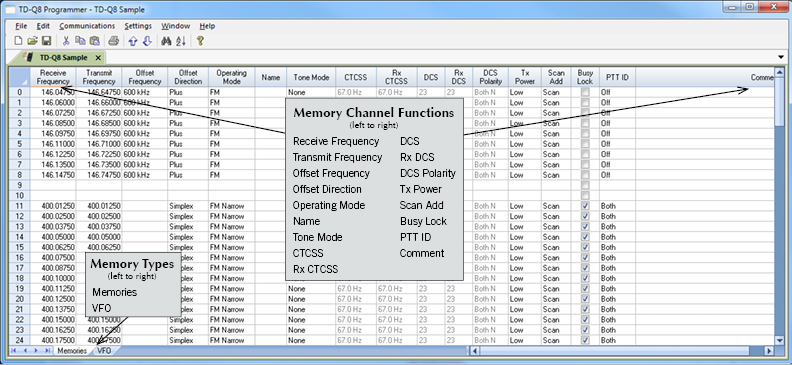
Task: Open the tab list dropdown arrow
Action: [x=781, y=58]
